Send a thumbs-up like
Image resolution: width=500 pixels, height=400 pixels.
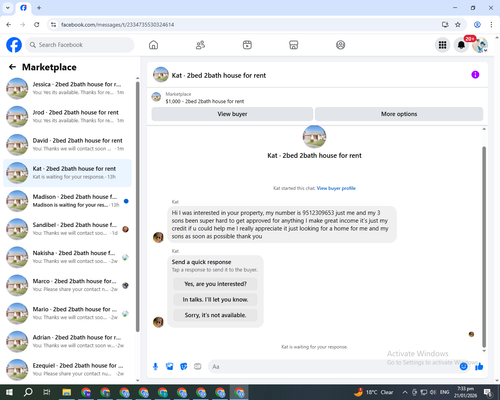(479, 367)
